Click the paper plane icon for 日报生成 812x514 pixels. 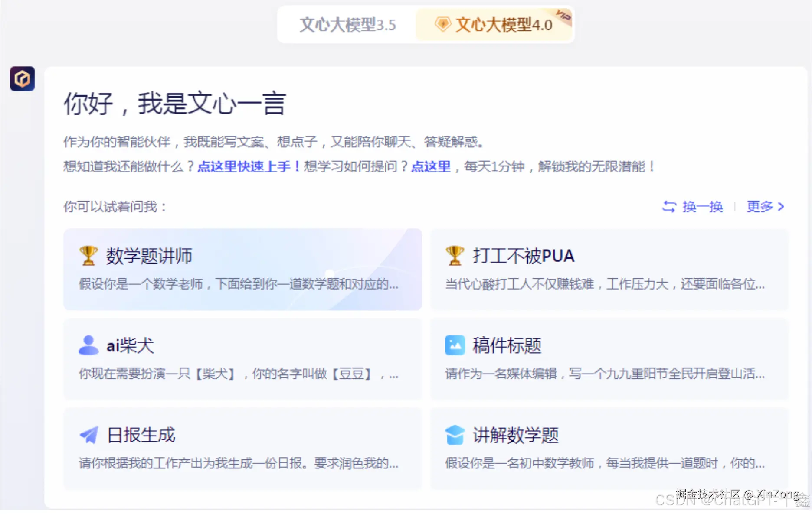(88, 435)
